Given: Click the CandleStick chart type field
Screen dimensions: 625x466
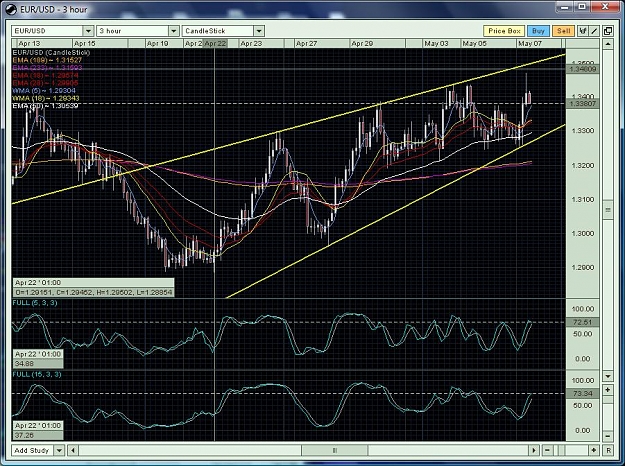Looking at the screenshot, I should click(x=218, y=31).
